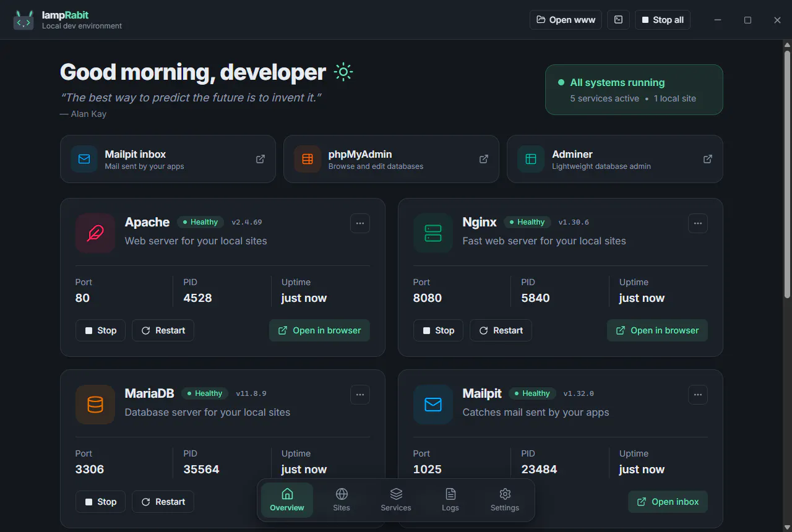Open the Nginx more options menu

(x=698, y=223)
